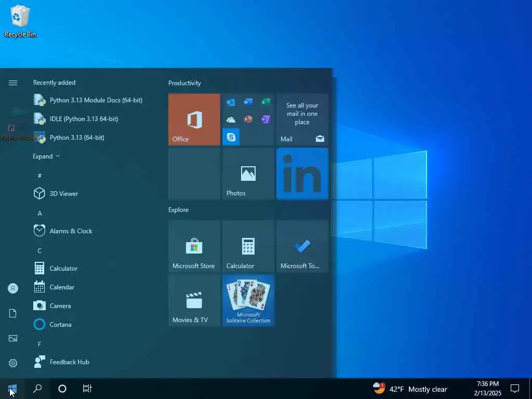The width and height of the screenshot is (532, 399).
Task: Open taskbar Search magnifier
Action: pyautogui.click(x=37, y=389)
